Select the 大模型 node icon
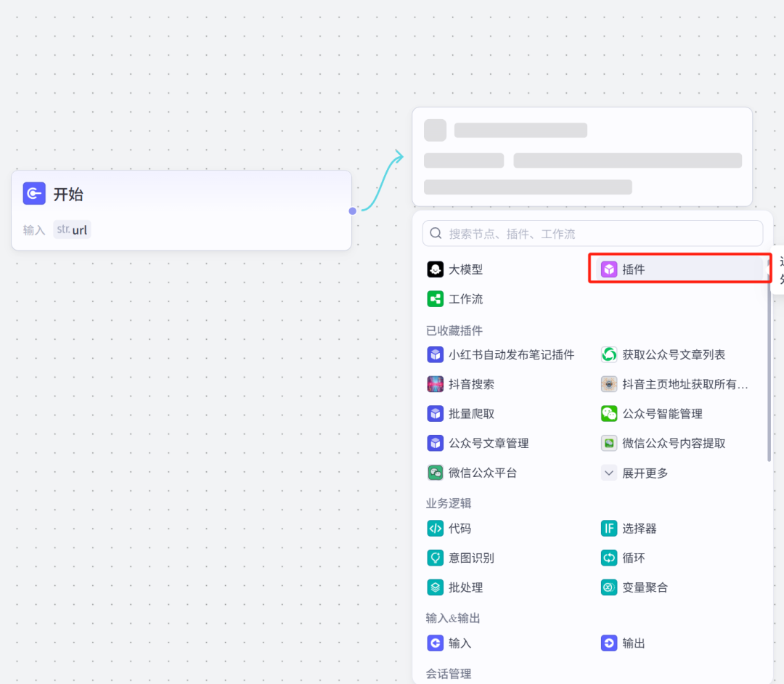This screenshot has width=784, height=684. click(435, 269)
